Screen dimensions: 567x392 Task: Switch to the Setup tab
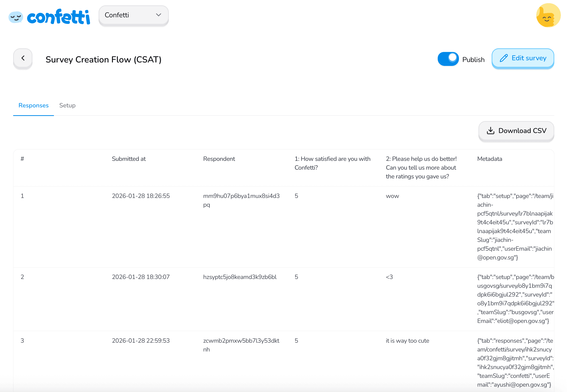point(68,105)
